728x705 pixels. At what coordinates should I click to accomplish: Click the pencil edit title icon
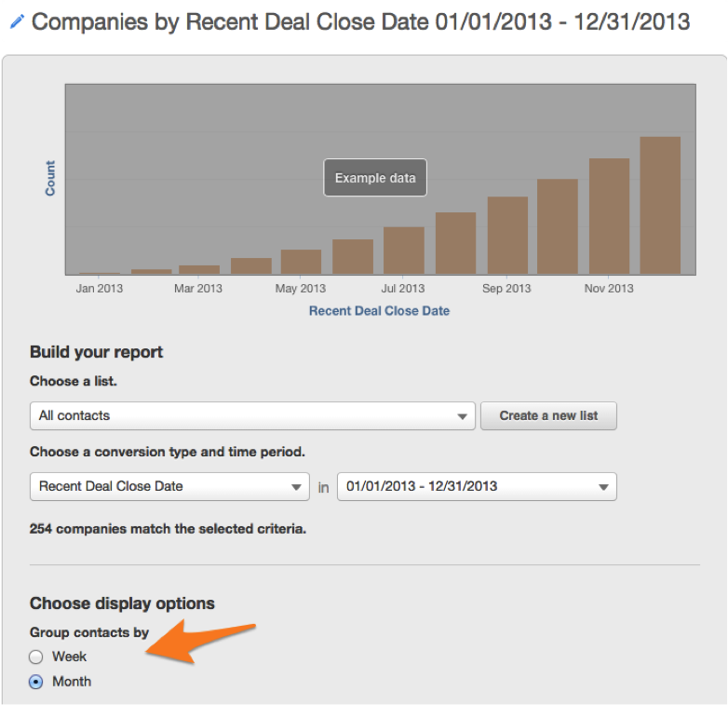(x=17, y=20)
